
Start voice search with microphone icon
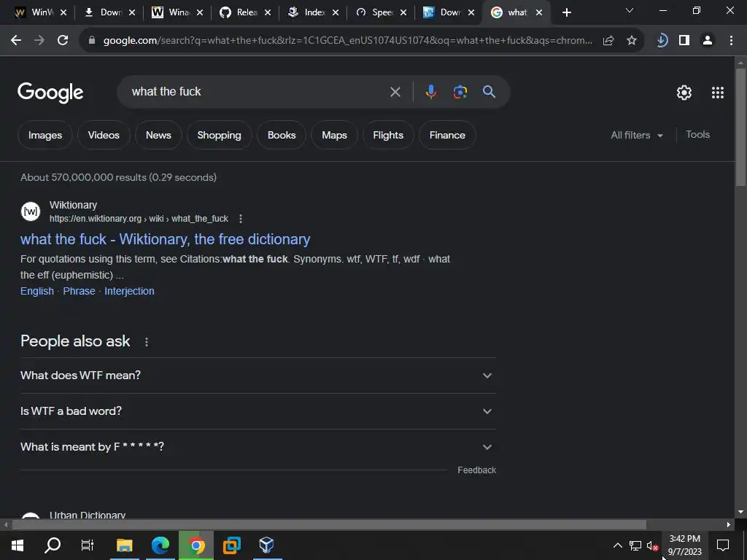430,91
